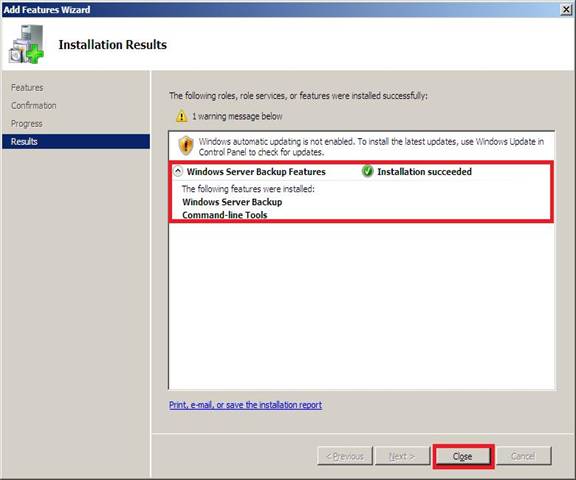Image resolution: width=576 pixels, height=480 pixels.
Task: Click the Windows automatic updating warning message
Action: pos(371,147)
